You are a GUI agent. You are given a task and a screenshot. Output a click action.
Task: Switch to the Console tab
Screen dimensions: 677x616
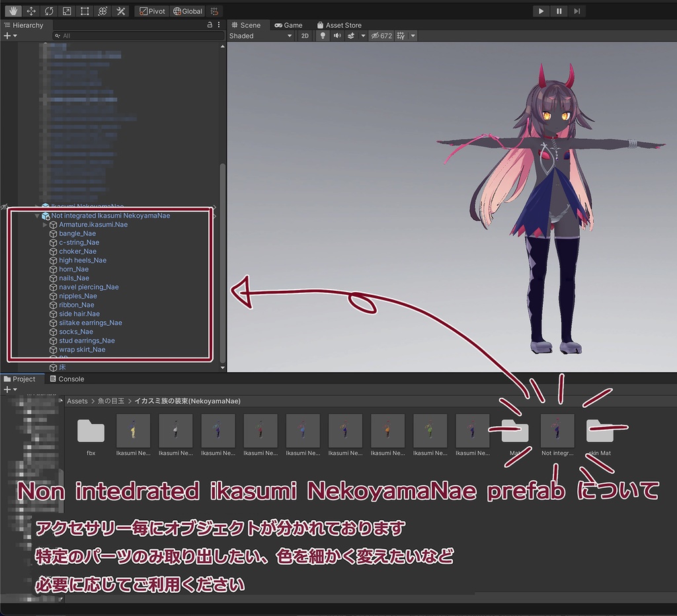click(67, 379)
